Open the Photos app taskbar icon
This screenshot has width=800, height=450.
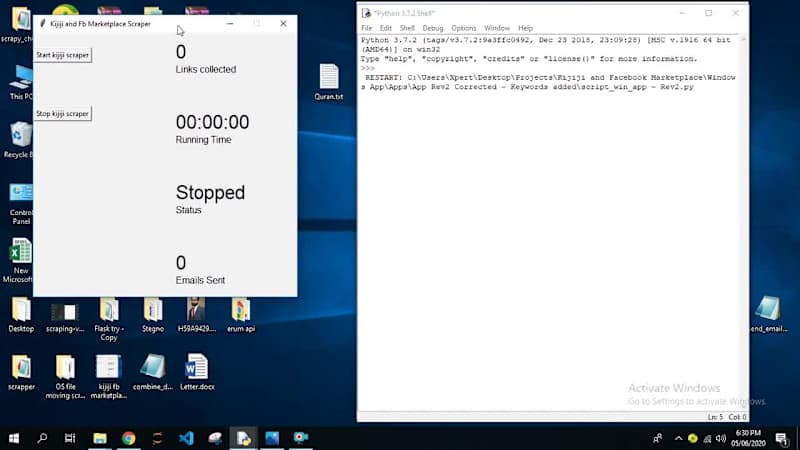[x=272, y=438]
